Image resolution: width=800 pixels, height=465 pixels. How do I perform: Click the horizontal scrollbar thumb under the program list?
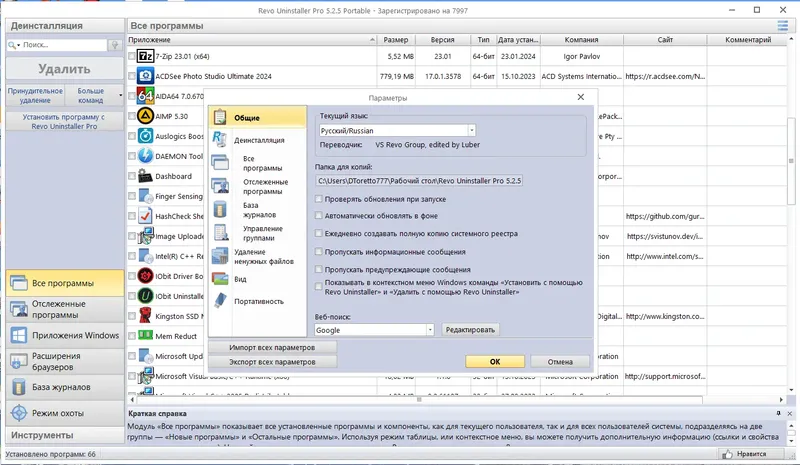(419, 400)
